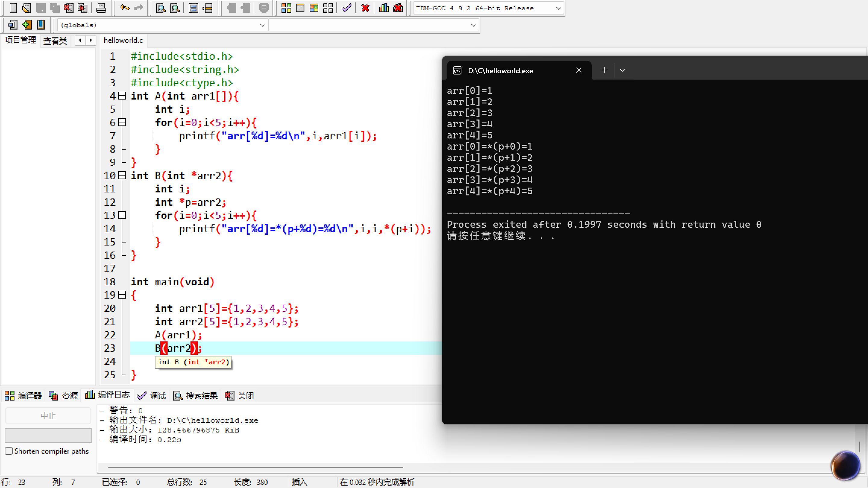Open the (globals) scope dropdown
868x488 pixels.
263,25
